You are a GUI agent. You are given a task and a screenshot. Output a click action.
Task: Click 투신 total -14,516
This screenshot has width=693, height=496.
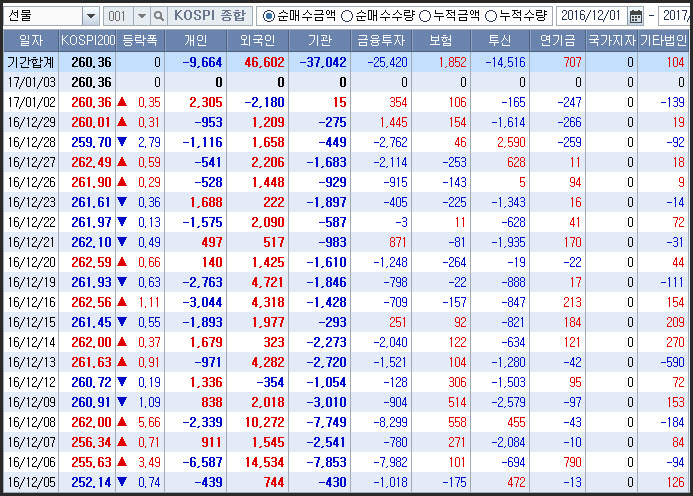pos(506,62)
